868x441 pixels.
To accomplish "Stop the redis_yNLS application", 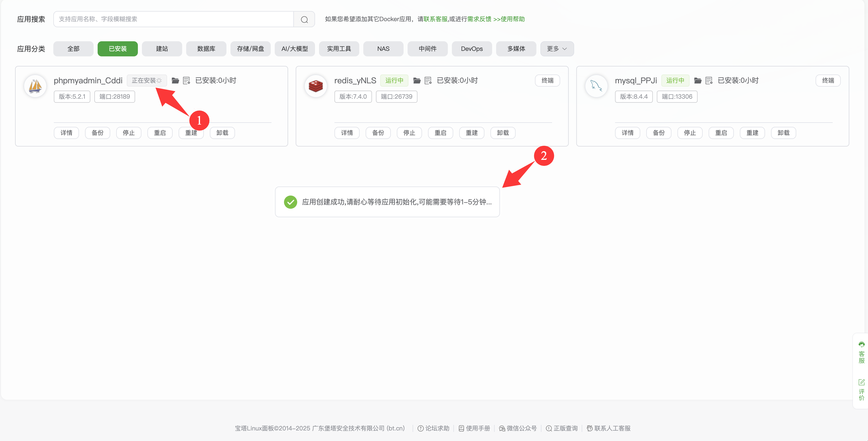I will pyautogui.click(x=409, y=133).
